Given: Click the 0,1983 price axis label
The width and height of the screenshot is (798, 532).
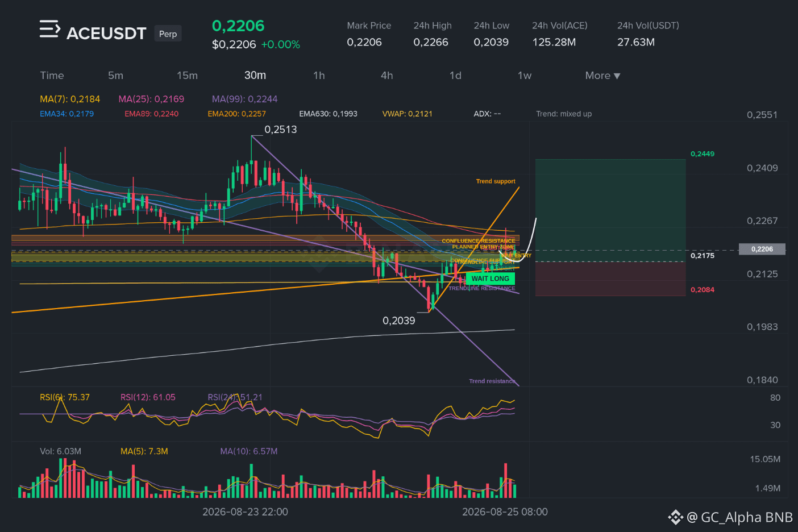Looking at the screenshot, I should [x=762, y=327].
